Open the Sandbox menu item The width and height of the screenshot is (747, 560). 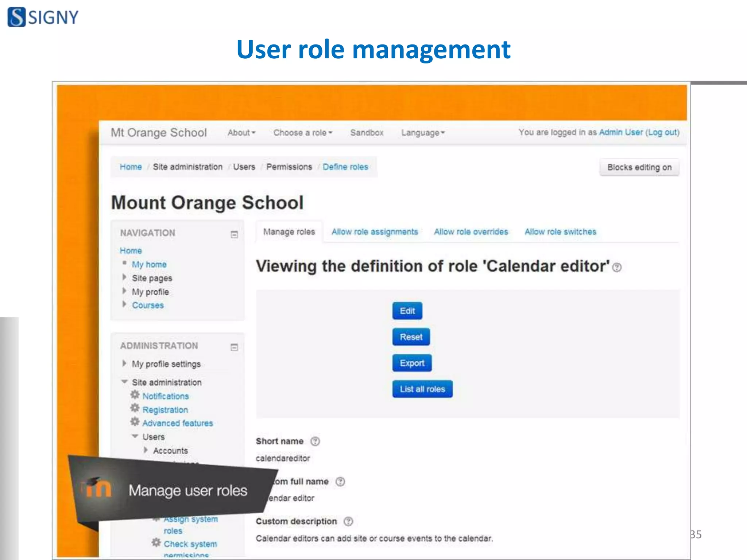click(367, 133)
